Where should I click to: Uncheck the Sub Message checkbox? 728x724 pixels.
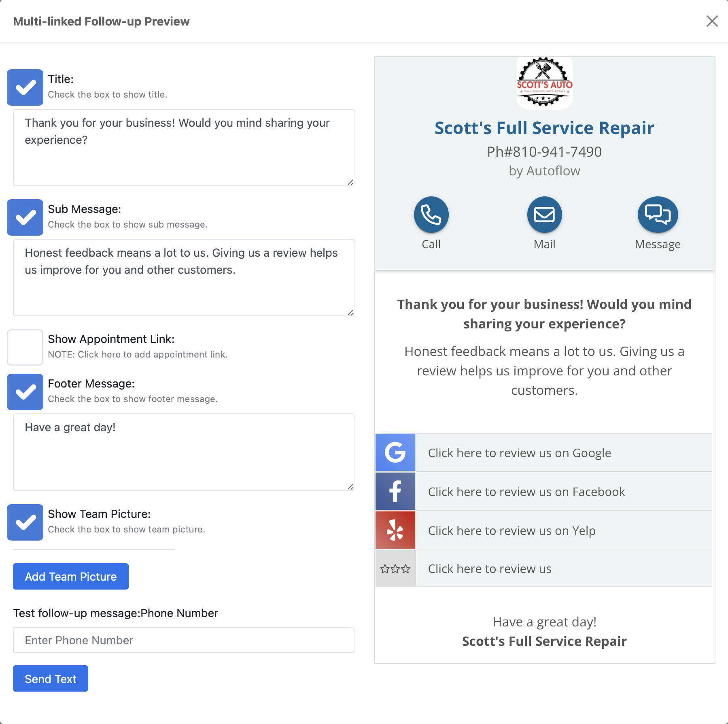click(25, 217)
